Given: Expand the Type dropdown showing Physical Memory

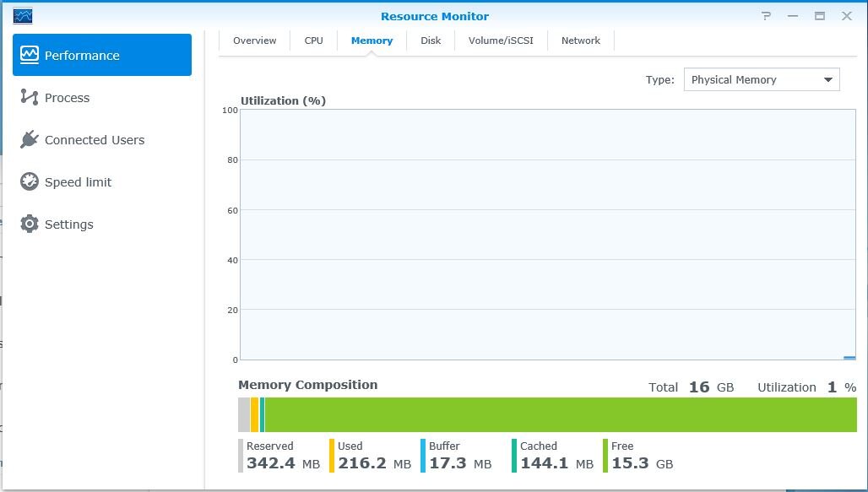Looking at the screenshot, I should [761, 80].
